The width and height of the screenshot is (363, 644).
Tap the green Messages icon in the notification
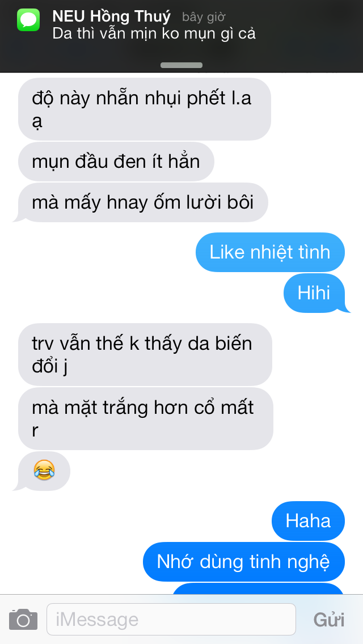click(28, 20)
